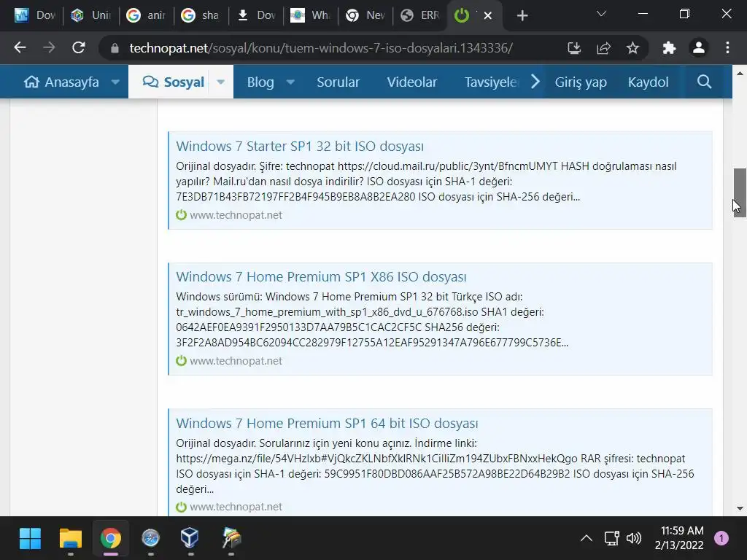The height and width of the screenshot is (560, 747).
Task: Open the volume speaker tray icon
Action: [634, 539]
